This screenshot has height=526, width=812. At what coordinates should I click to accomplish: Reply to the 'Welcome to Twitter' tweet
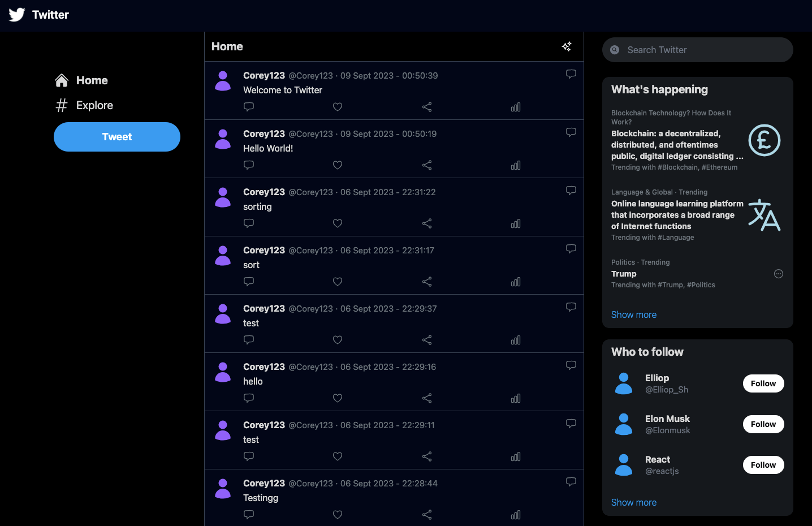pyautogui.click(x=249, y=107)
